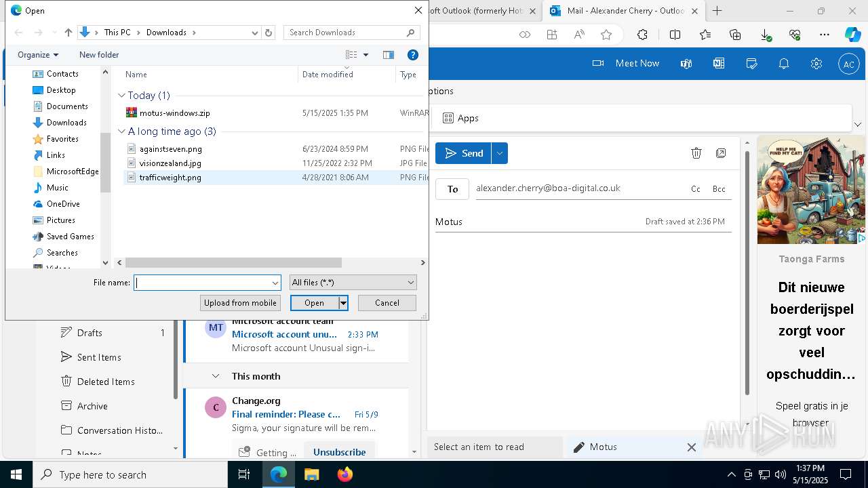This screenshot has width=868, height=488.
Task: Start a Meet Now call
Action: tap(625, 63)
